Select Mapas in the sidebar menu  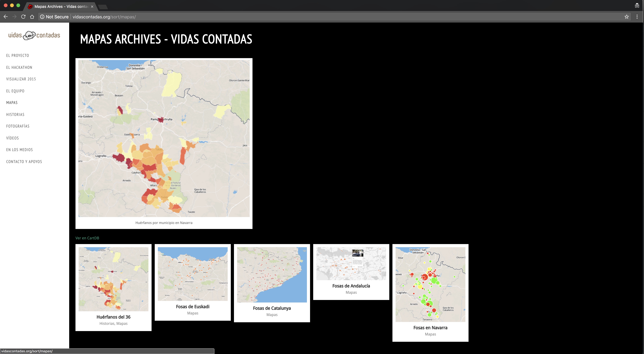point(12,103)
